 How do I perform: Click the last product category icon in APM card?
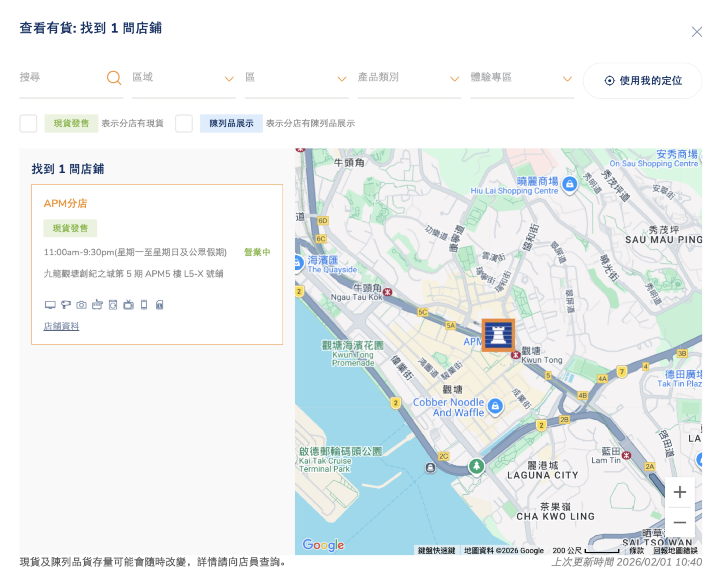click(x=159, y=304)
